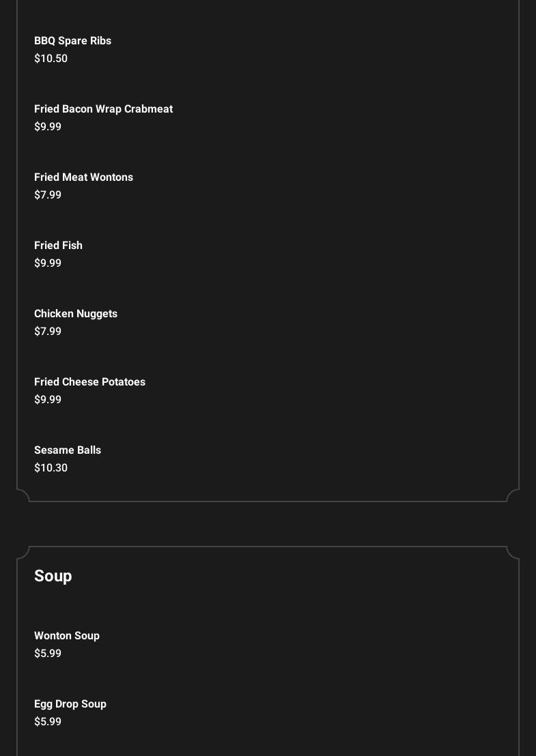Click the price below Fried Meat Wontons
This screenshot has height=756, width=536.
click(x=48, y=195)
